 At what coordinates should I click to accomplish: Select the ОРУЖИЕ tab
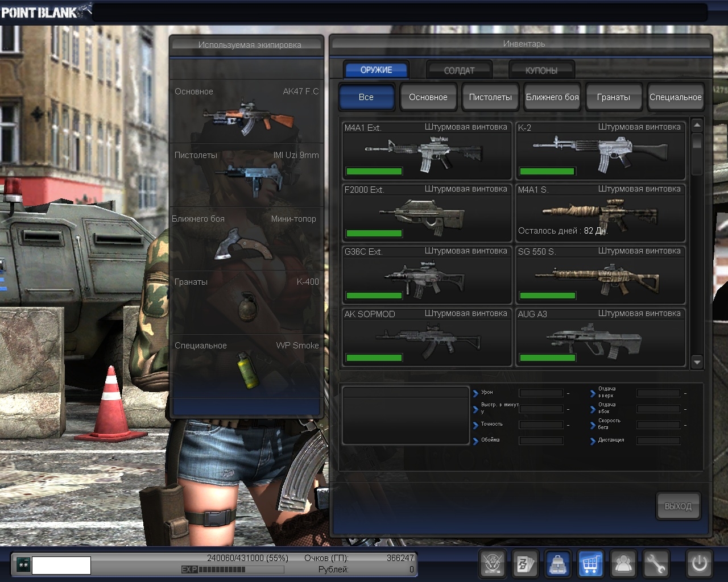[x=376, y=70]
